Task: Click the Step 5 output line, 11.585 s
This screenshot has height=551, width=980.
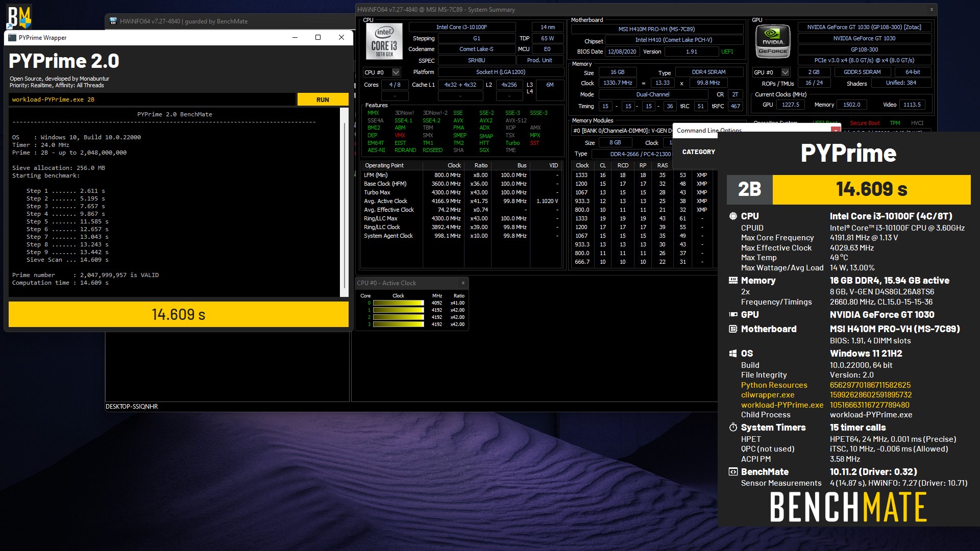Action: click(x=67, y=221)
